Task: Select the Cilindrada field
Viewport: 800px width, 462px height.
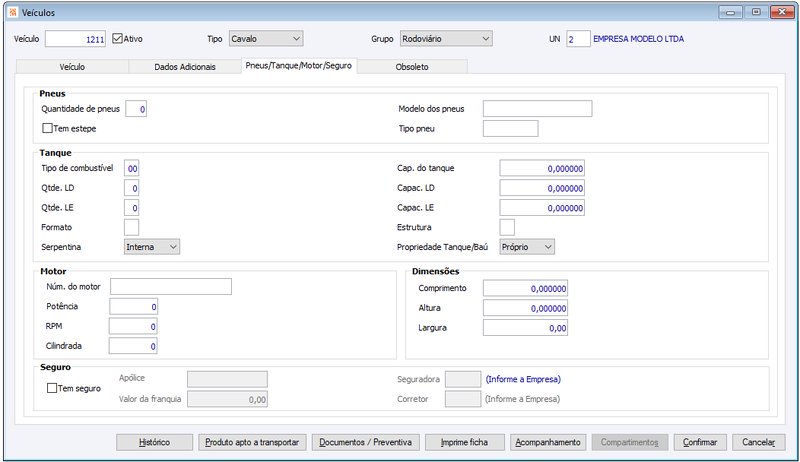Action: click(x=133, y=346)
